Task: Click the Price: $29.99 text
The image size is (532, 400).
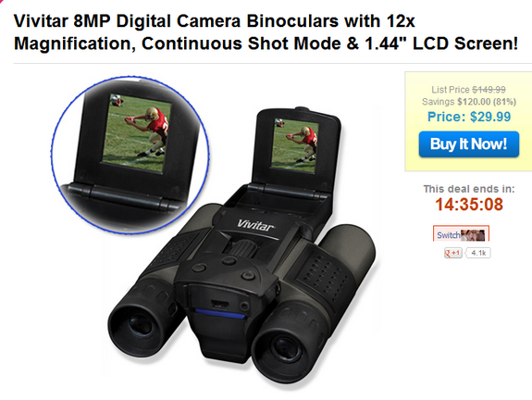Action: pyautogui.click(x=469, y=117)
